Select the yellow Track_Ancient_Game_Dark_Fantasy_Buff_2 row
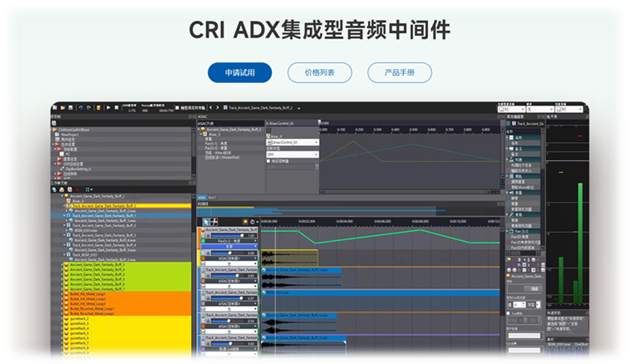This screenshot has height=364, width=630. (128, 206)
